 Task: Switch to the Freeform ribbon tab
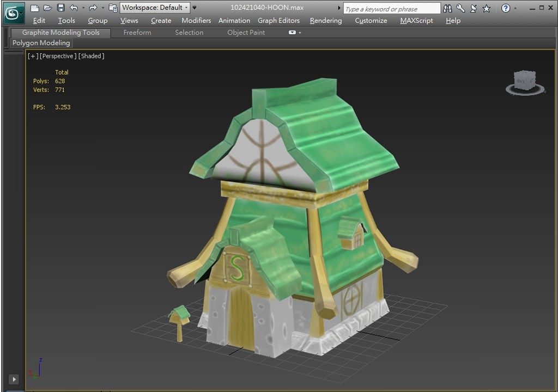137,33
